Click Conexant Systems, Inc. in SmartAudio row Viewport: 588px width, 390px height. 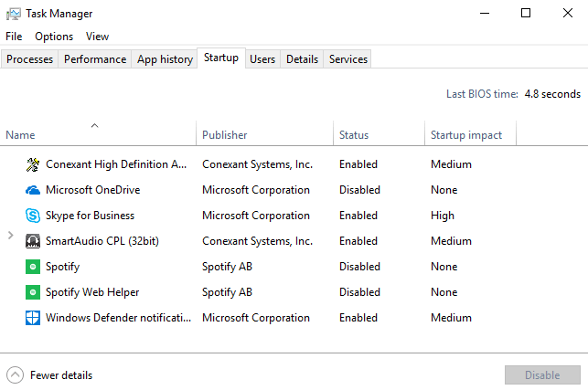pyautogui.click(x=257, y=241)
